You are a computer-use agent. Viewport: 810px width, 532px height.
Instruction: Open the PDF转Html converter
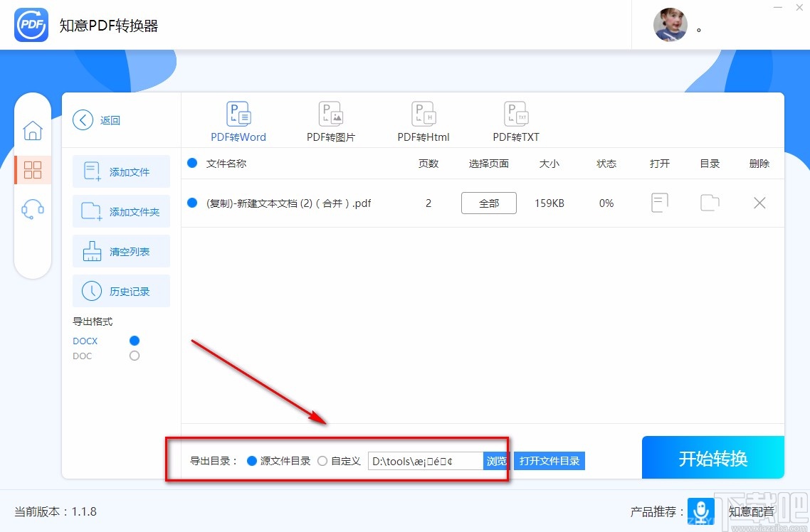(423, 121)
